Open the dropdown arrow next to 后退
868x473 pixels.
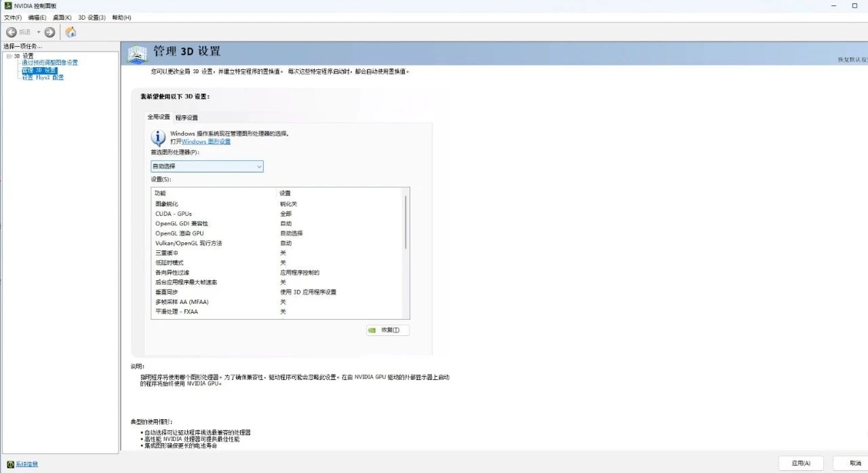pos(39,31)
